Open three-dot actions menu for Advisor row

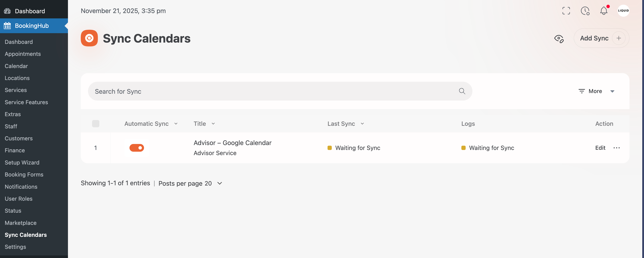point(616,148)
